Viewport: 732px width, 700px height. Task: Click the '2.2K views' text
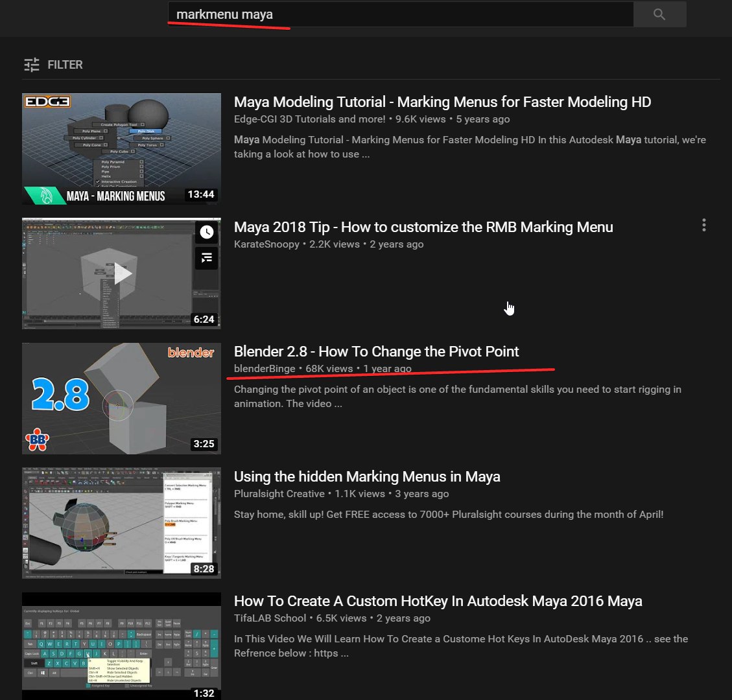click(x=335, y=244)
